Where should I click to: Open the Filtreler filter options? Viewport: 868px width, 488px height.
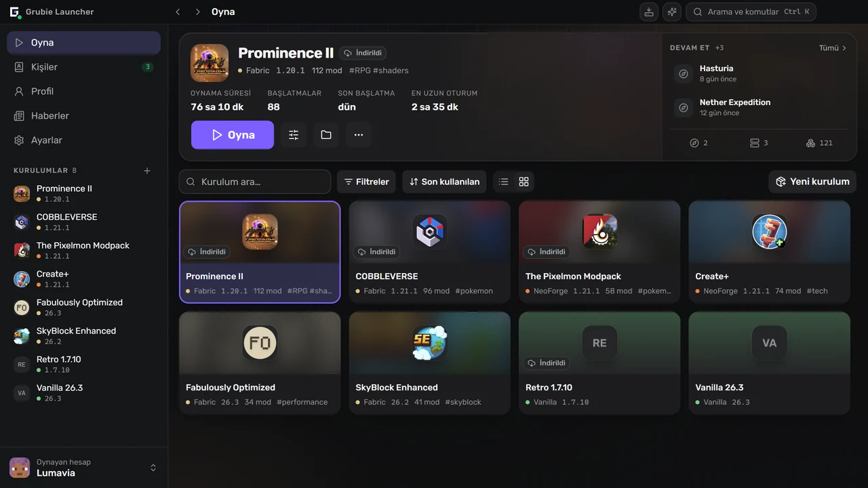(366, 182)
